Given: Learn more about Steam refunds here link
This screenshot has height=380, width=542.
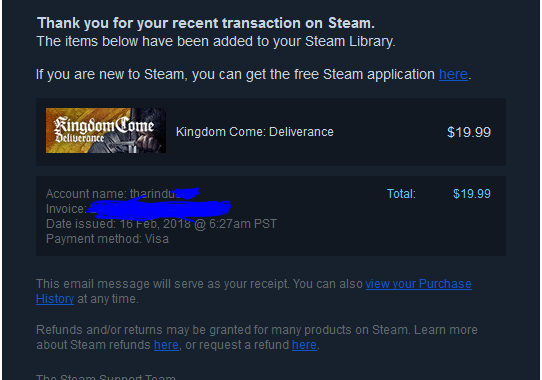Looking at the screenshot, I should [166, 345].
